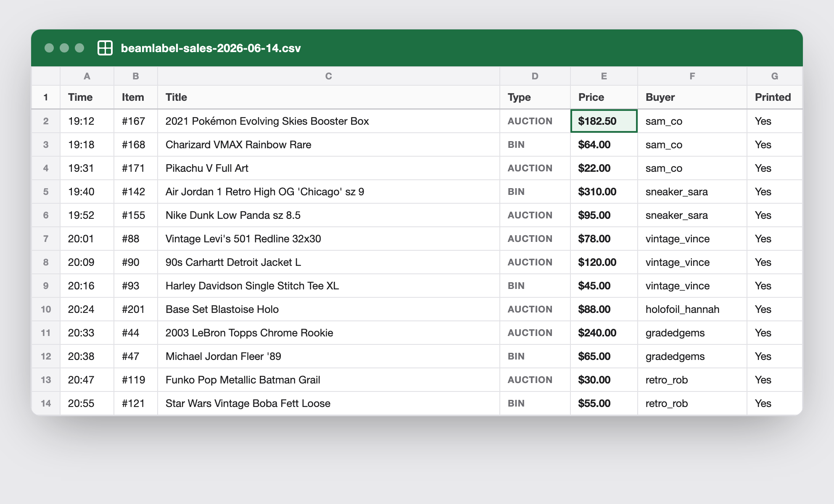The width and height of the screenshot is (834, 504).
Task: Click the Yes printed cell in row 10
Action: (x=775, y=309)
